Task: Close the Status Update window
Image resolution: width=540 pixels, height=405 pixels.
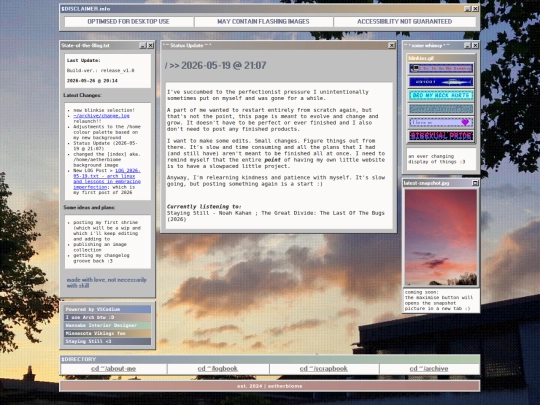Action: pos(392,45)
